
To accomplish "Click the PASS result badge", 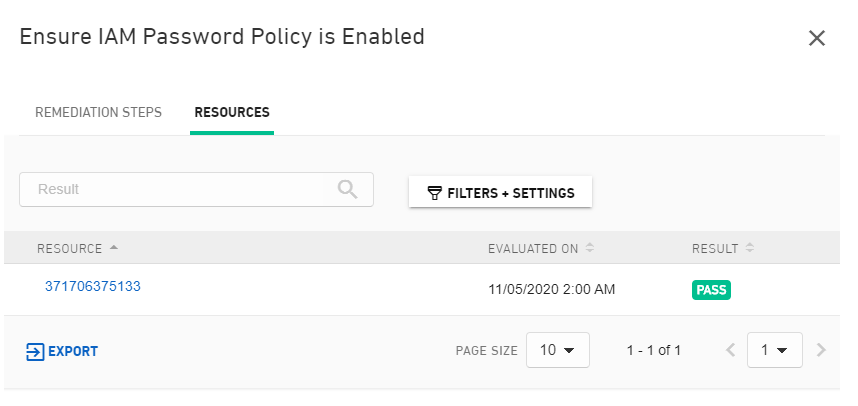I will pyautogui.click(x=711, y=290).
